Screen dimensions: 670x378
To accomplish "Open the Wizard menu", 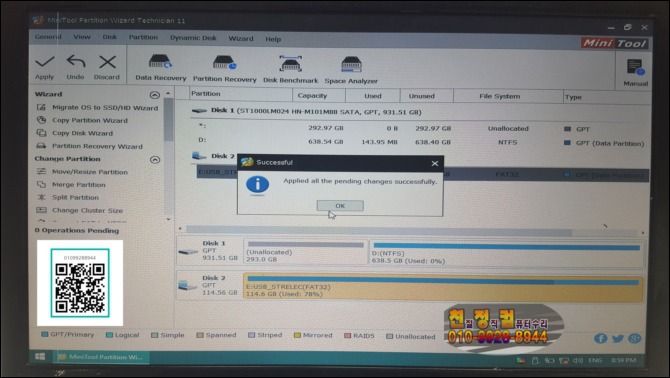I will click(x=241, y=38).
